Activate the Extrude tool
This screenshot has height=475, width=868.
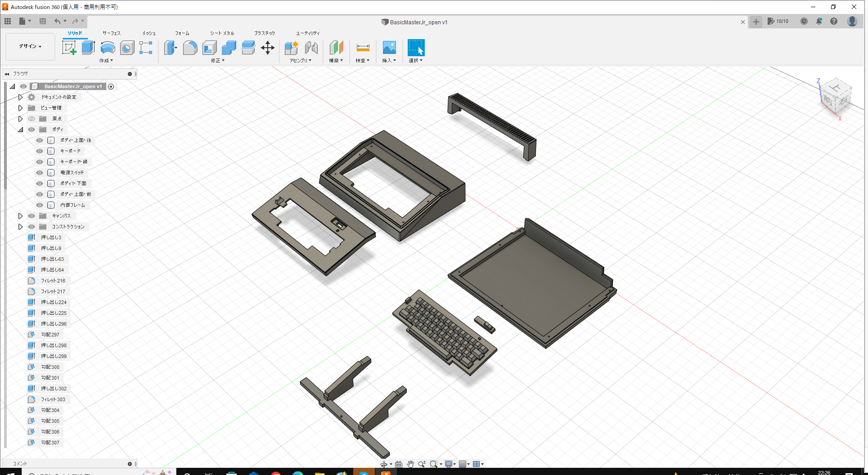tap(87, 47)
